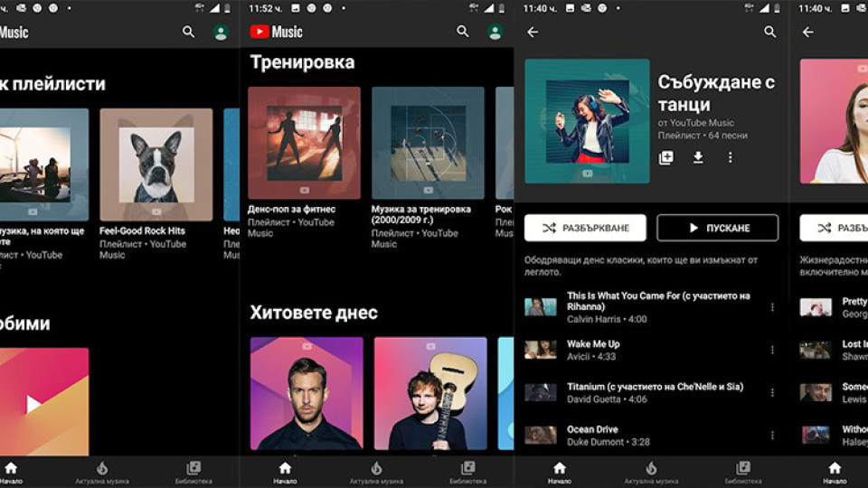The width and height of the screenshot is (868, 488).
Task: Go back from Събуждане с танци playlist
Action: [533, 33]
